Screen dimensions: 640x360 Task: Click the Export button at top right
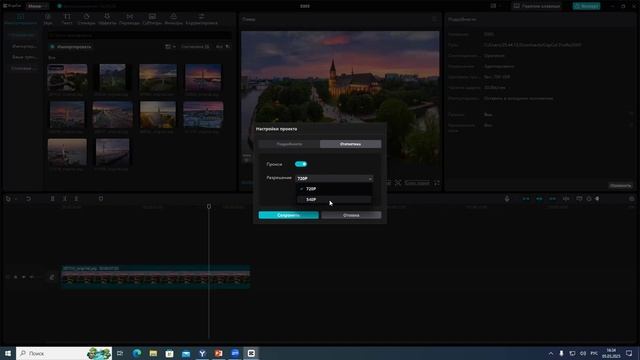coord(586,6)
